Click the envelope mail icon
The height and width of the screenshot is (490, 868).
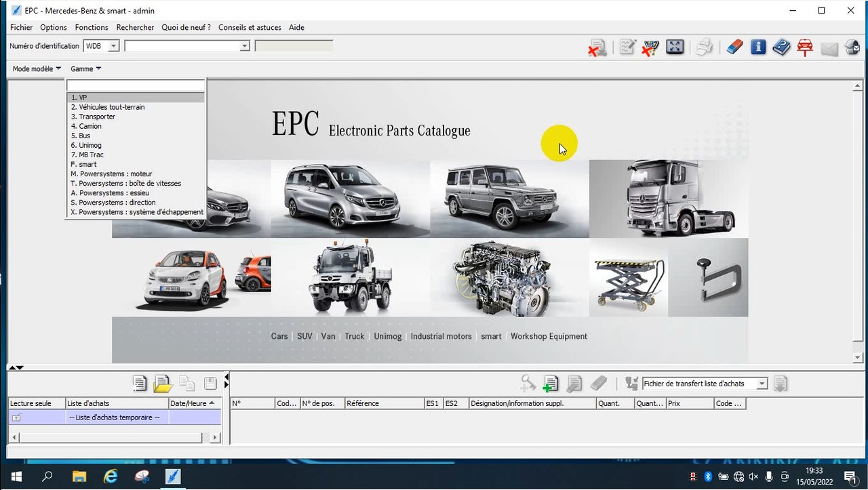click(x=829, y=48)
